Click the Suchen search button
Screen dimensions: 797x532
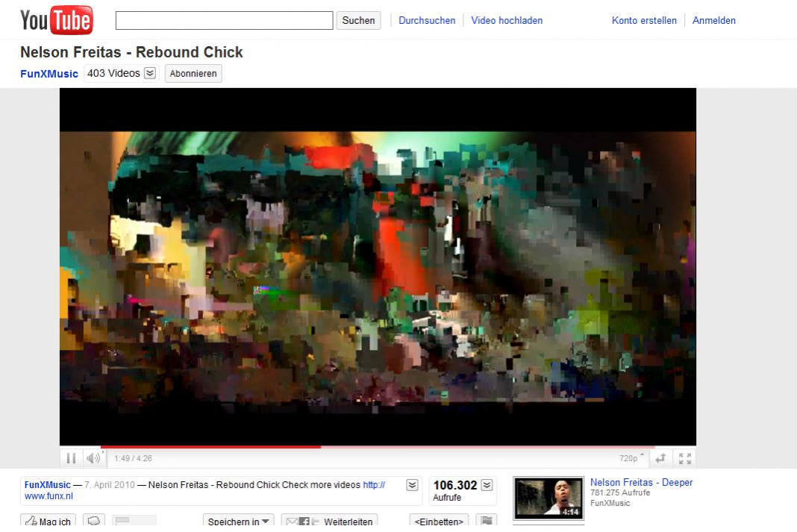click(x=358, y=20)
